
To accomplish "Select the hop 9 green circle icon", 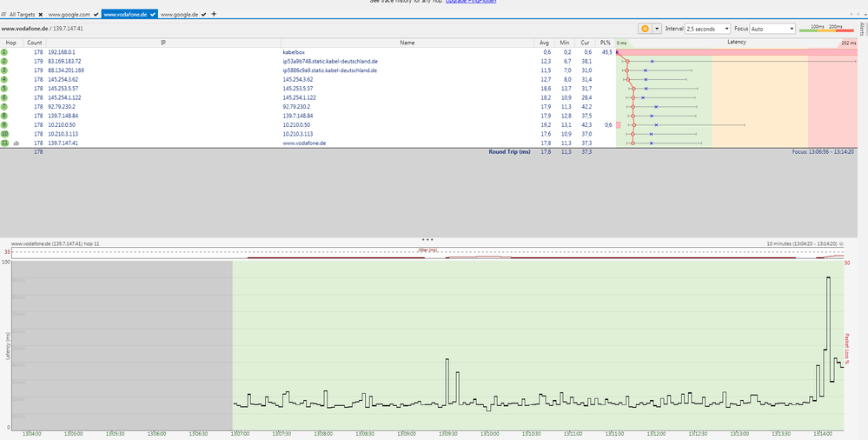I will (4, 124).
